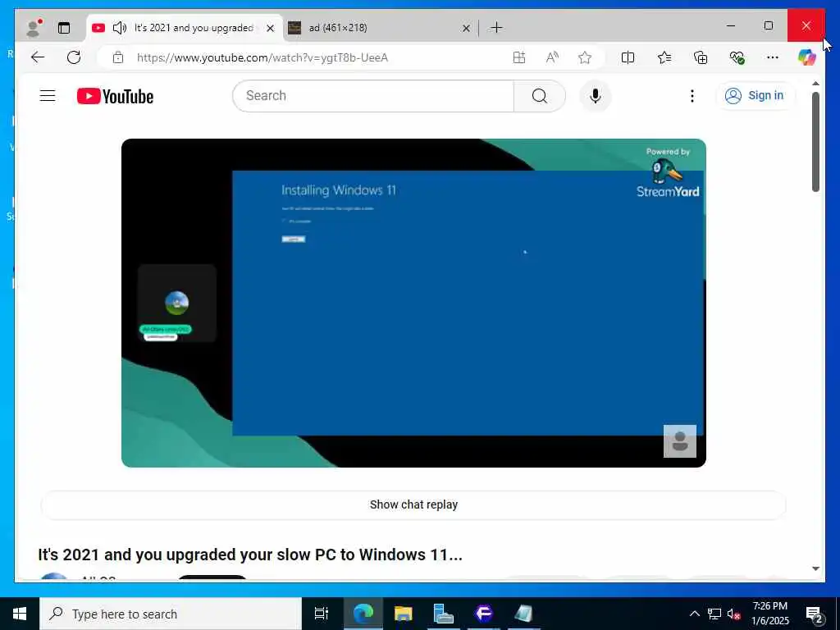The image size is (840, 630).
Task: Open Copilot sidebar
Action: (x=807, y=57)
